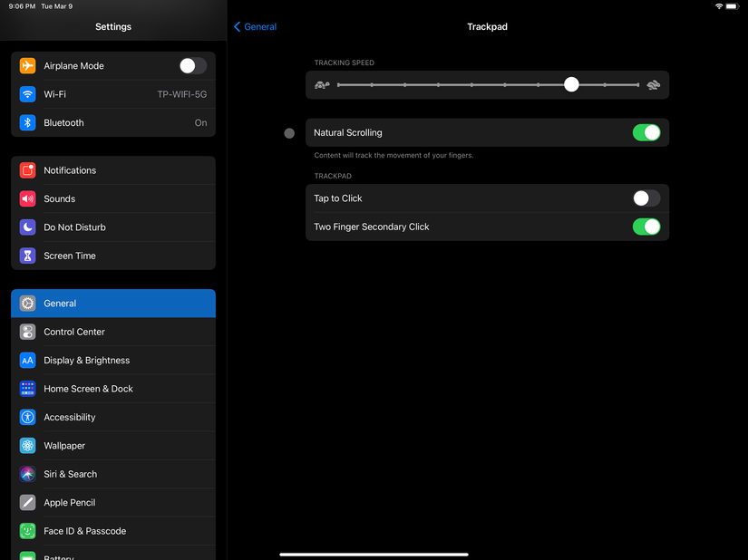Click the Bluetooth icon
The height and width of the screenshot is (560, 748).
pos(27,122)
